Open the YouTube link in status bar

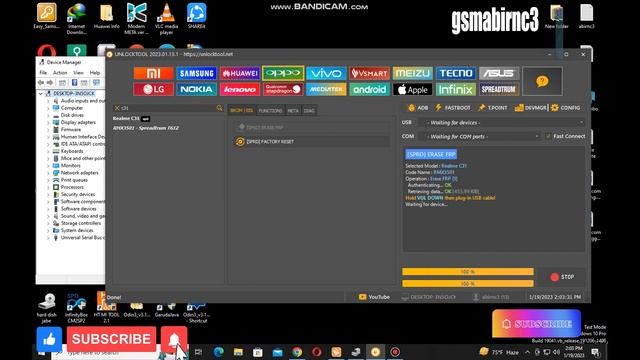click(x=374, y=297)
